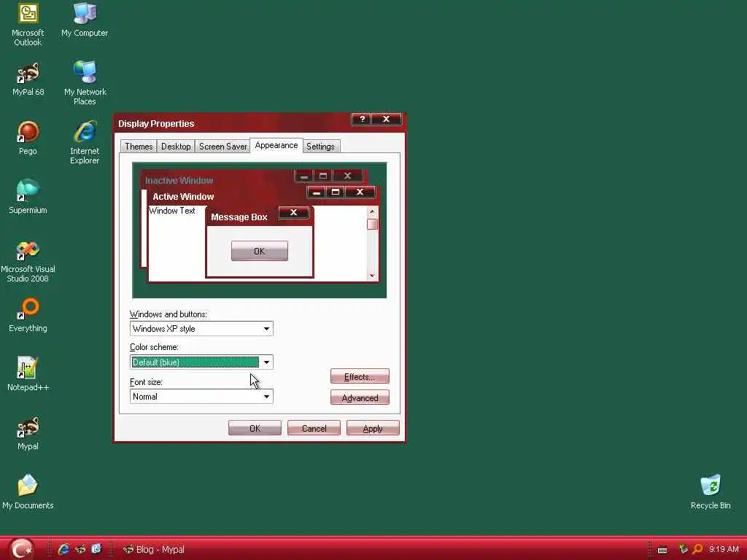Switch to Blog - Mypal taskbar window
Screen dimensions: 747x560
[154, 549]
